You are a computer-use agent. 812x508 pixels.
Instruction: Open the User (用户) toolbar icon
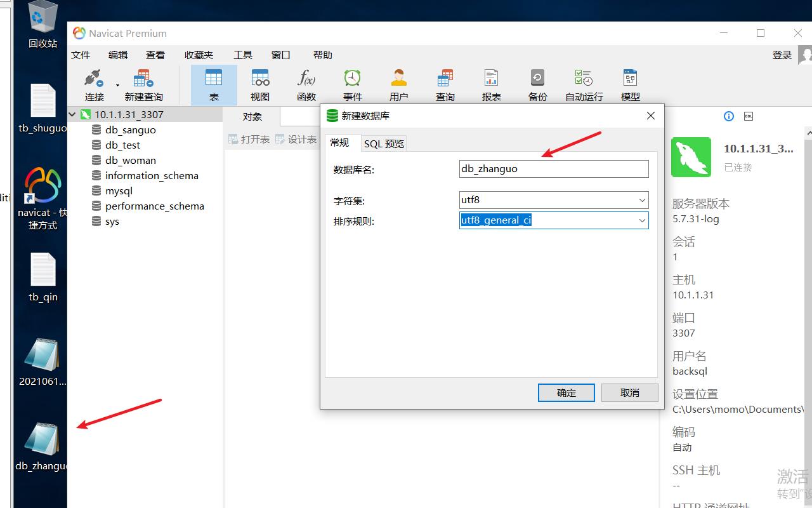coord(399,85)
